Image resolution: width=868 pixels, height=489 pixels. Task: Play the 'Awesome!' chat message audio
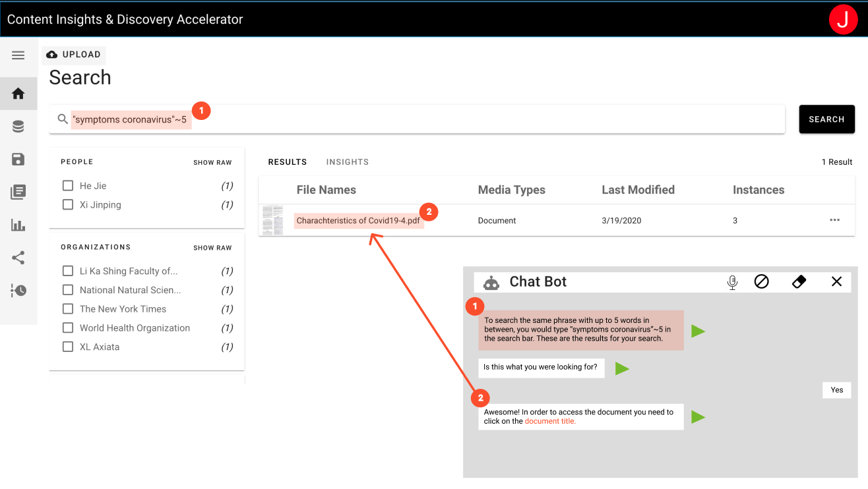click(x=698, y=417)
